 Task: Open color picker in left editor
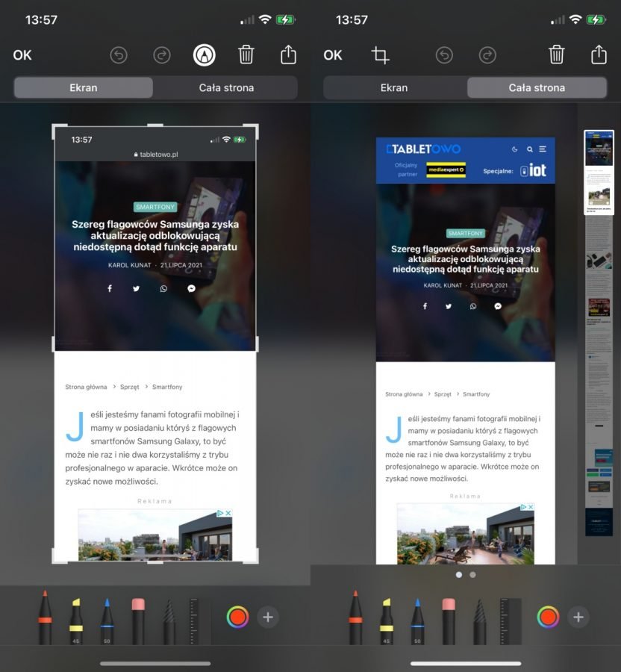(237, 617)
